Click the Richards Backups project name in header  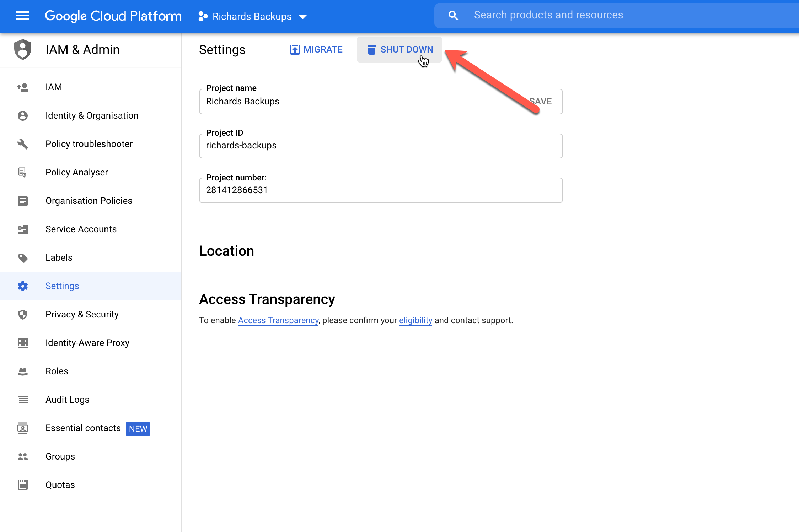[x=252, y=17]
